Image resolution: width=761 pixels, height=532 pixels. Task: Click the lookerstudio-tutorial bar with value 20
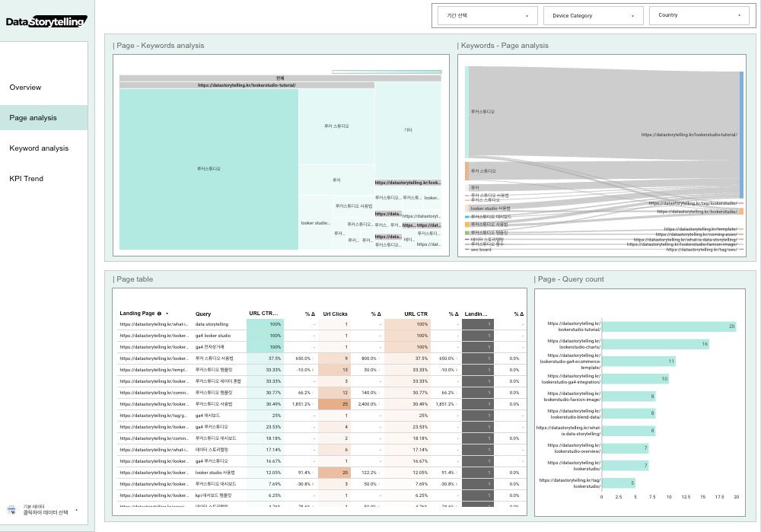pos(669,327)
